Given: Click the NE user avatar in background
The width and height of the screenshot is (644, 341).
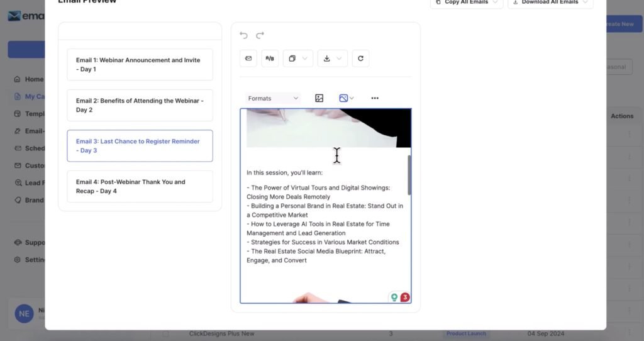Looking at the screenshot, I should [25, 314].
